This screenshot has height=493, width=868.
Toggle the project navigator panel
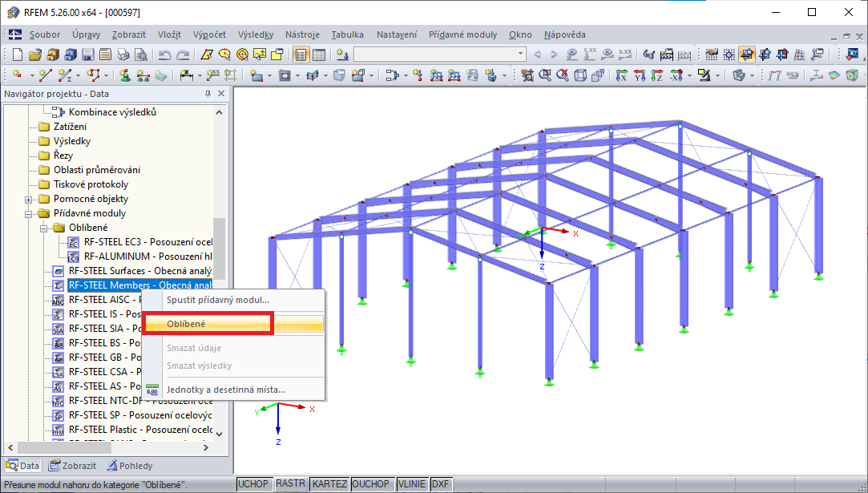[x=301, y=55]
